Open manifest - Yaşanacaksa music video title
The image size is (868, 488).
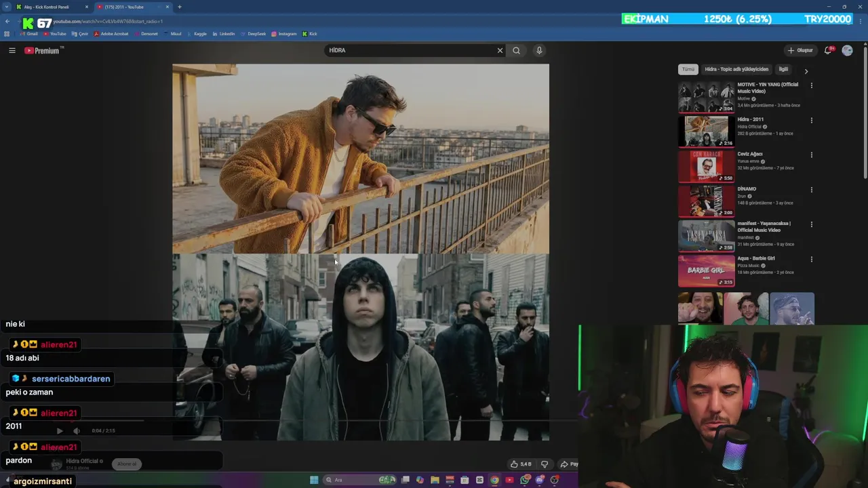pos(764,226)
